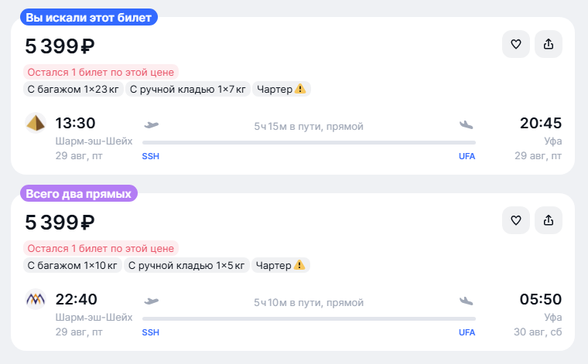Click the charter warning icon on second ticket
The height and width of the screenshot is (364, 588).
[299, 265]
